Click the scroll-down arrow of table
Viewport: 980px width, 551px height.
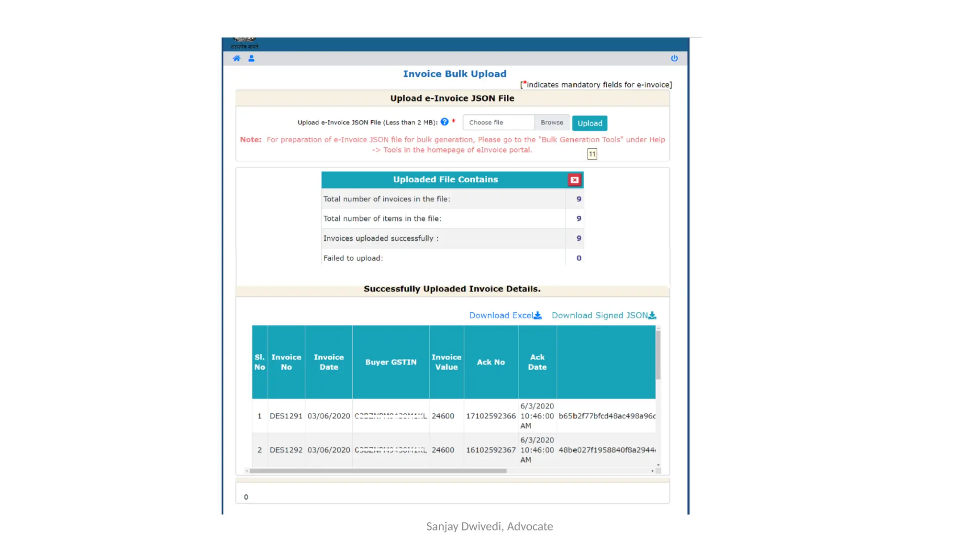coord(658,465)
